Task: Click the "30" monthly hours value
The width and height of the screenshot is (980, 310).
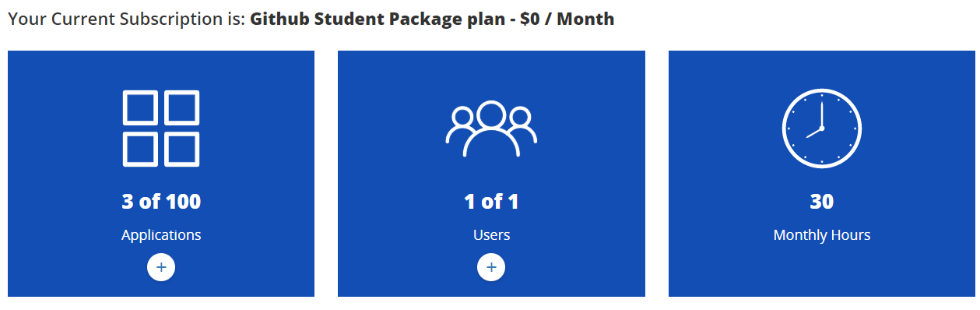Action: [x=821, y=202]
